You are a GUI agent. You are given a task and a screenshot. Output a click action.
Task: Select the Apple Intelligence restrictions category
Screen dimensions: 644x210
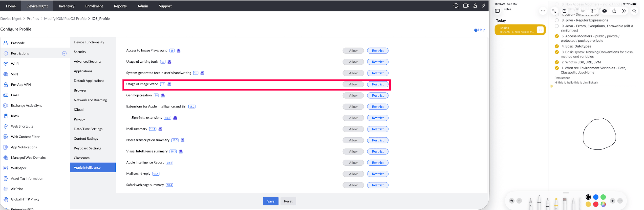coord(93,167)
